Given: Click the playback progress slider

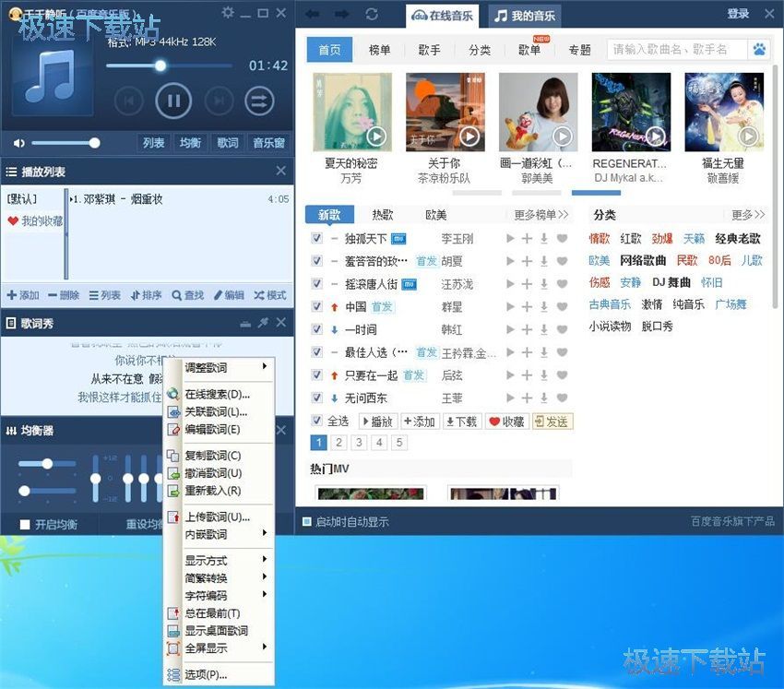Looking at the screenshot, I should [169, 65].
